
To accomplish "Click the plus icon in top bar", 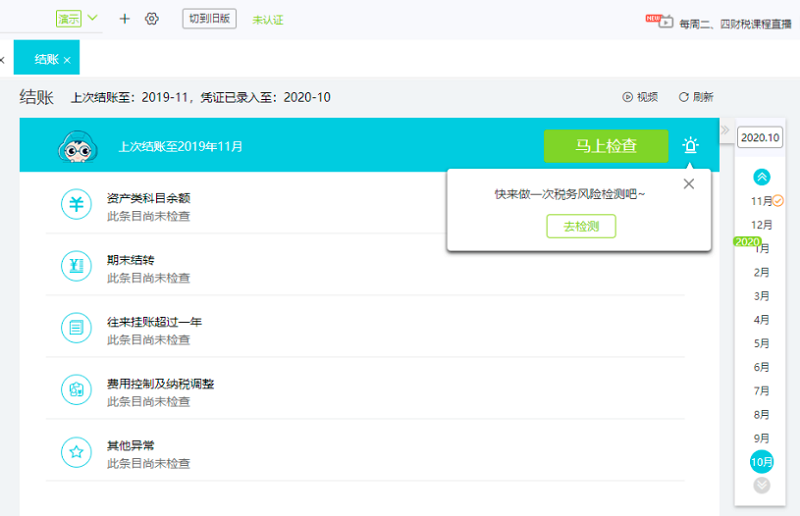I will [x=125, y=19].
